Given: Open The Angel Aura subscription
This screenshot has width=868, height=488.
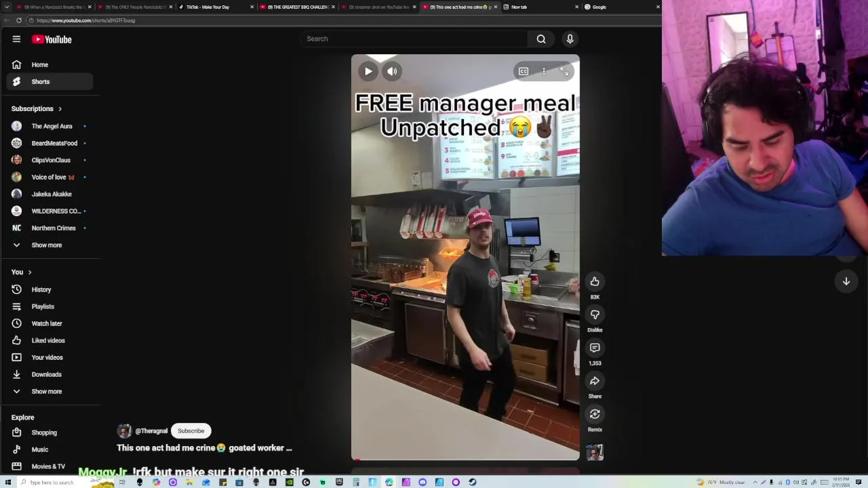Looking at the screenshot, I should pyautogui.click(x=50, y=126).
